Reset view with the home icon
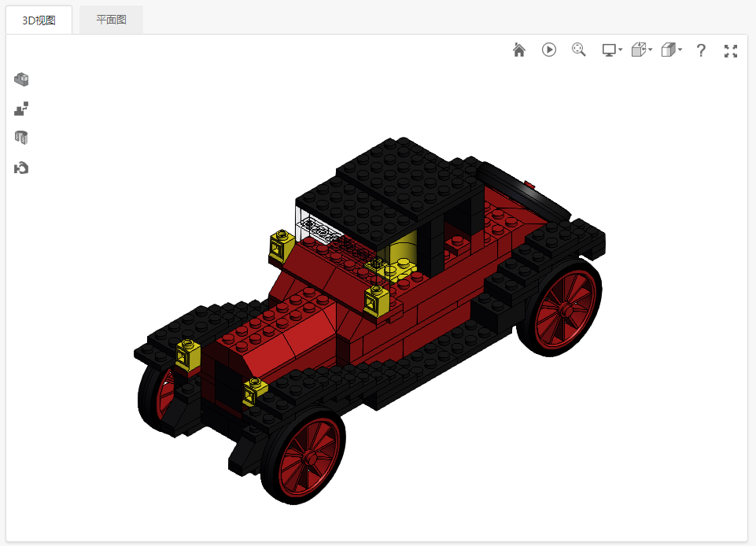The image size is (756, 546). (519, 50)
